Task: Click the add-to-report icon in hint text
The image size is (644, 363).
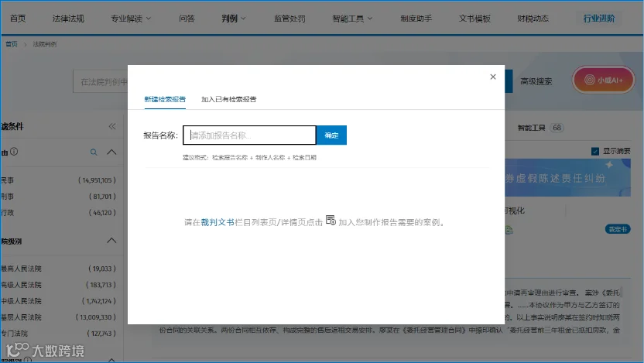Action: point(331,221)
